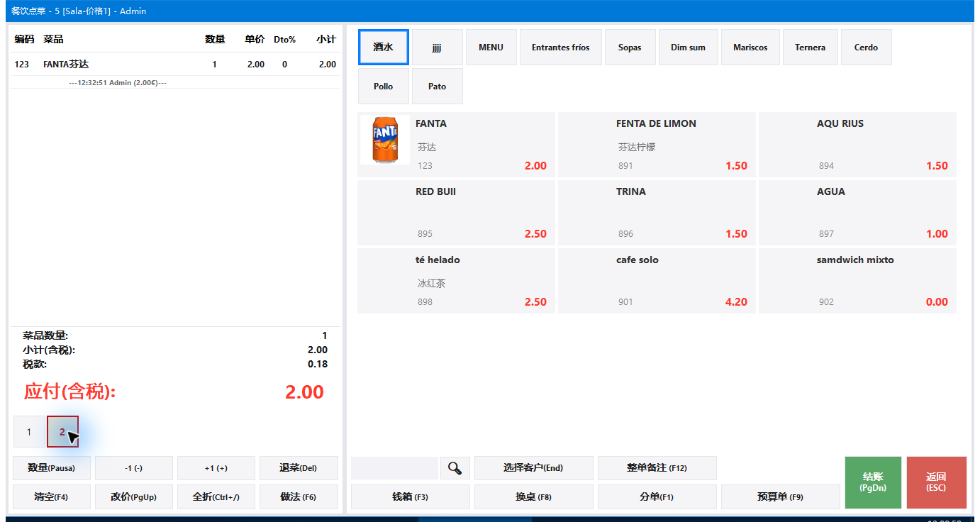Add AQU RIUS item to the order
The height and width of the screenshot is (522, 980).
coord(857,145)
